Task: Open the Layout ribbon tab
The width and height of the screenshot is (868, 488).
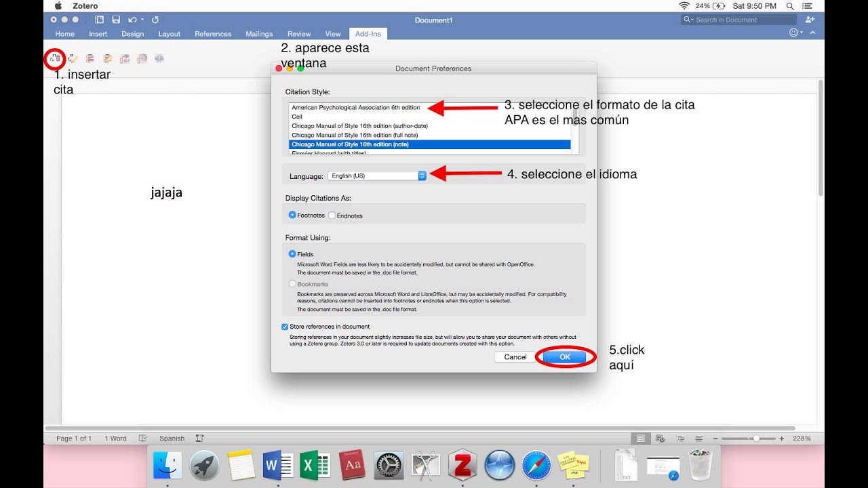Action: (x=170, y=34)
